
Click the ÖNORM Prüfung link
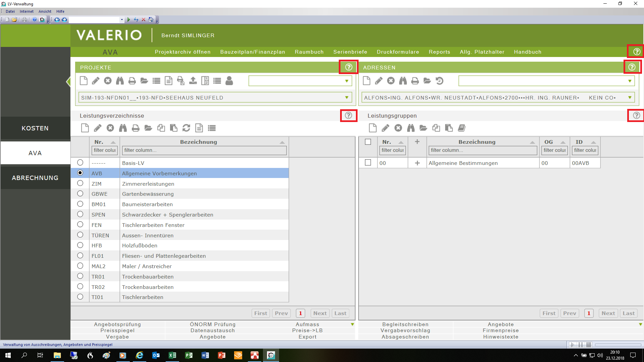pos(213,324)
